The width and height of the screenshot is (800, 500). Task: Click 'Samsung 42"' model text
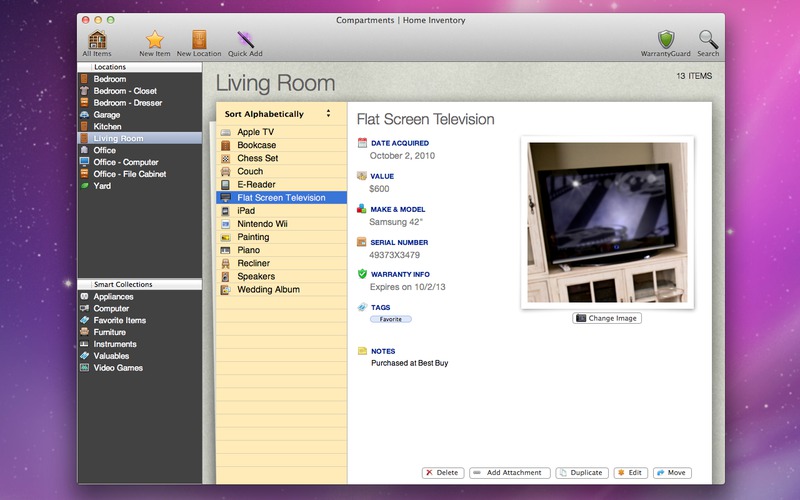(396, 222)
